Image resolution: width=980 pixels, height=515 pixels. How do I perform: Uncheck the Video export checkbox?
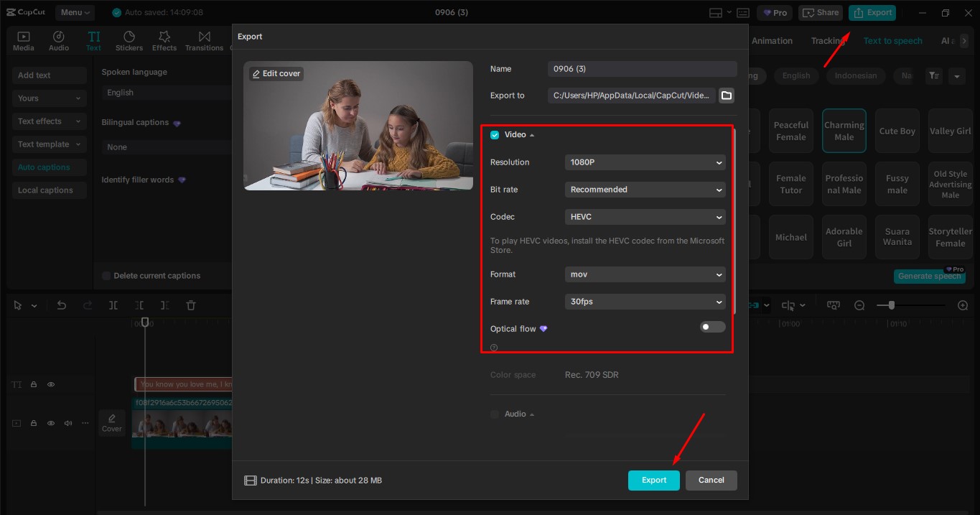(x=495, y=134)
